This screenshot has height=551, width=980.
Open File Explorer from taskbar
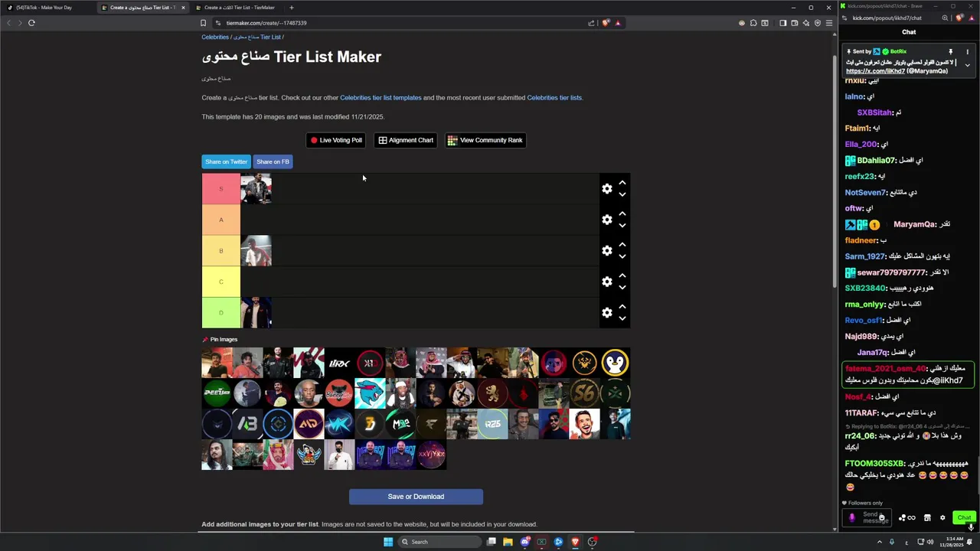(x=508, y=542)
